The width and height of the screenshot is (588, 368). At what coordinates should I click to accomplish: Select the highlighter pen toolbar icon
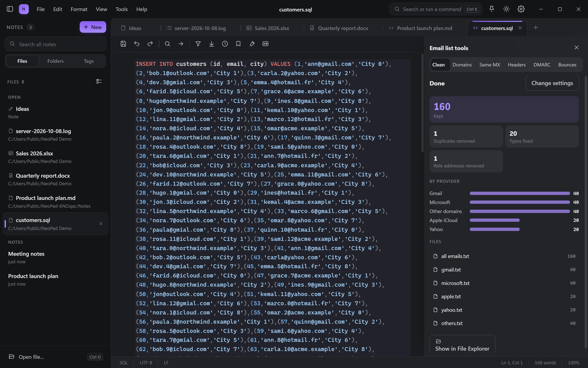pos(252,44)
